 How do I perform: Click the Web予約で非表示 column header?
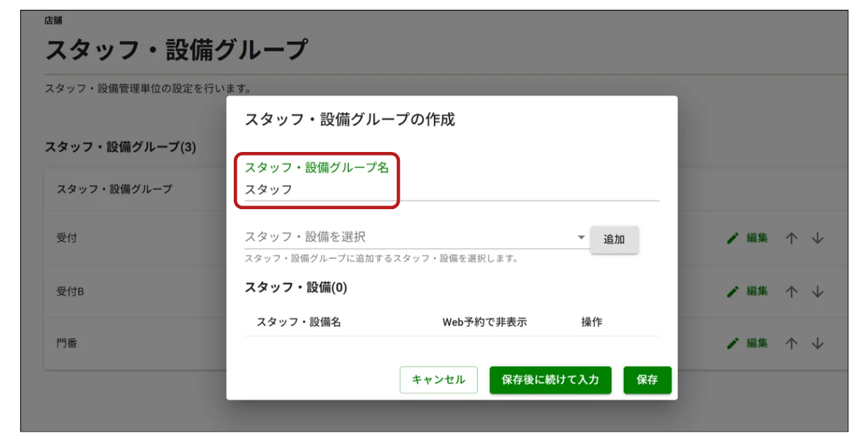tap(484, 322)
